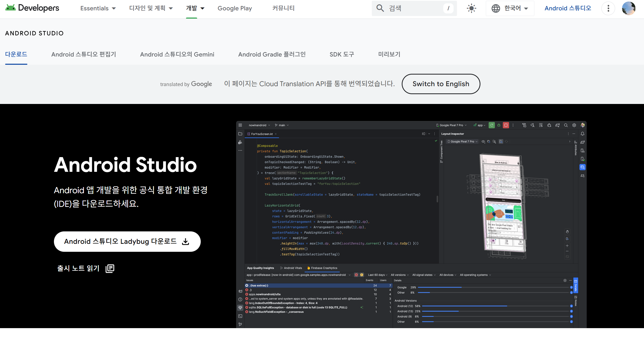Click the Switch to English button
This screenshot has height=340, width=644.
point(441,84)
